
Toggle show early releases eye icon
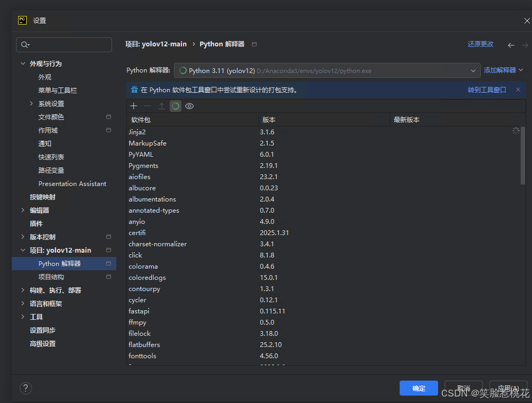coord(189,106)
